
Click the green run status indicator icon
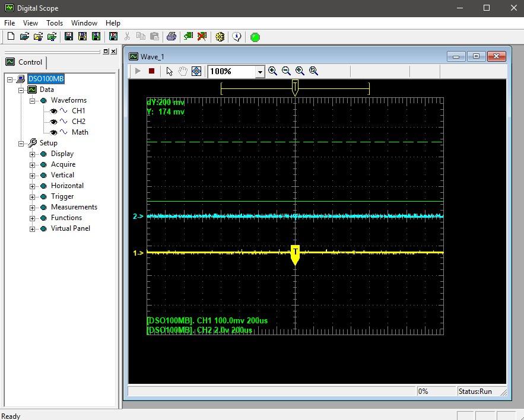click(255, 36)
